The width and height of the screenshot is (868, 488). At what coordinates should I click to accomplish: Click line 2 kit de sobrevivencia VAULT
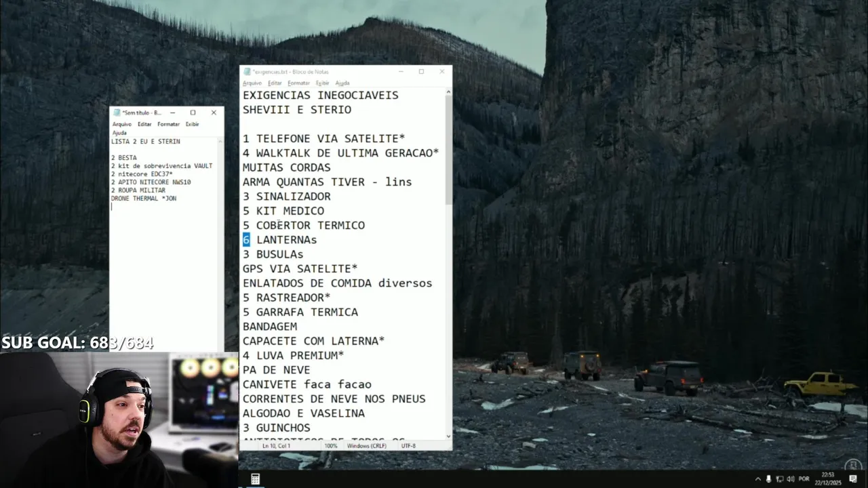162,166
